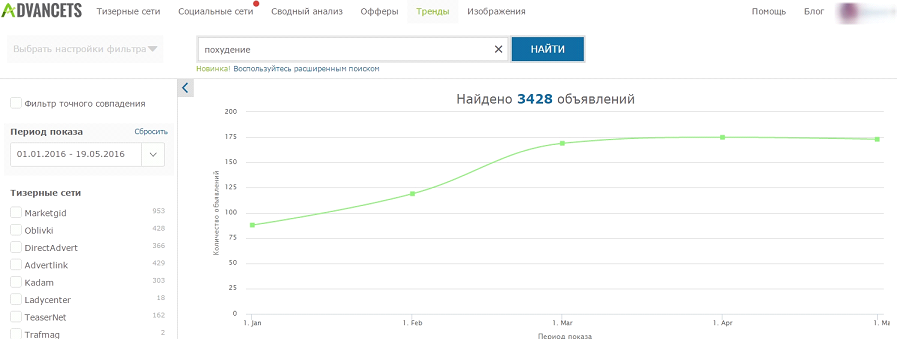This screenshot has height=360, width=897.
Task: Open Выбрать настройки фильтра dropdown
Action: pyautogui.click(x=85, y=49)
